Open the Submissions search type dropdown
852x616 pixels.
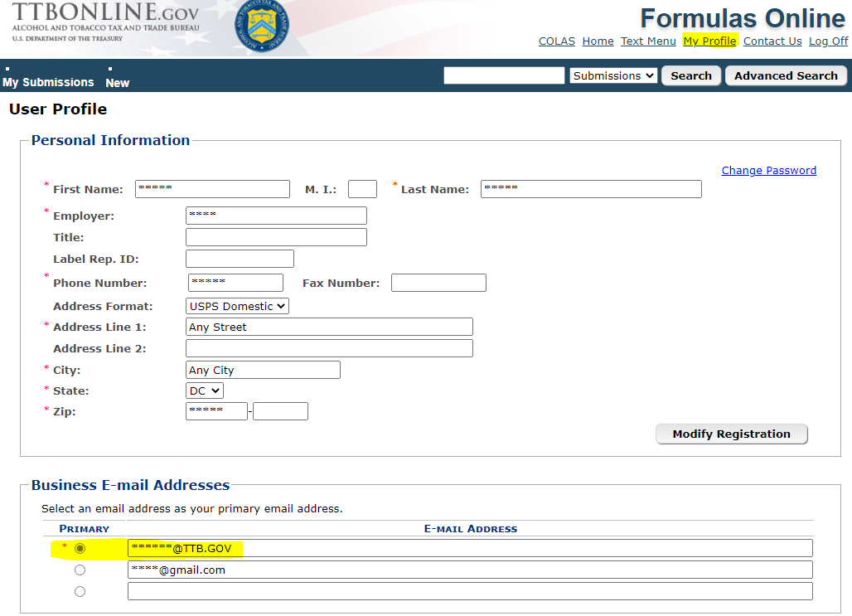coord(613,75)
